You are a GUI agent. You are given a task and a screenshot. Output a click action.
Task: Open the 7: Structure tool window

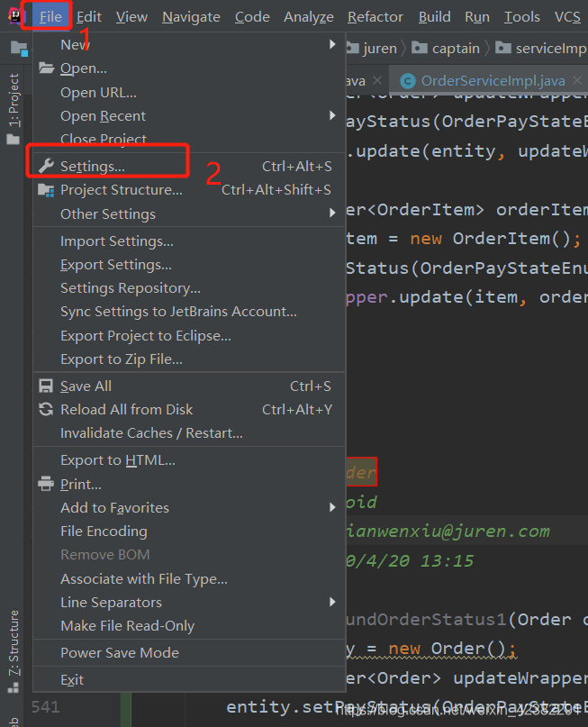(x=14, y=643)
